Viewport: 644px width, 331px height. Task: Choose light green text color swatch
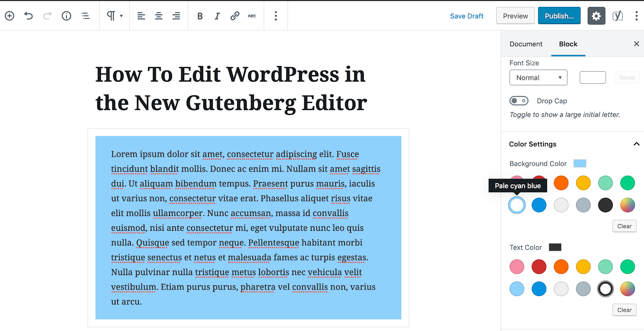pyautogui.click(x=605, y=267)
